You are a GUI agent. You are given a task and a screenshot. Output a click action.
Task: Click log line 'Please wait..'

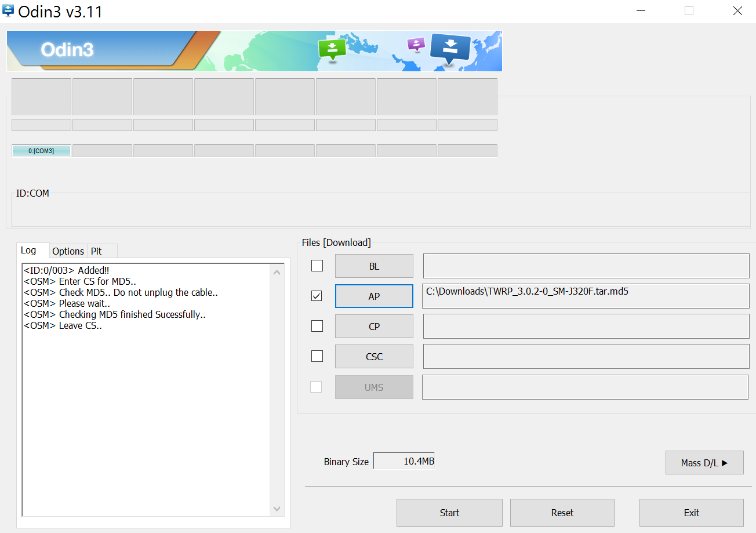(67, 303)
